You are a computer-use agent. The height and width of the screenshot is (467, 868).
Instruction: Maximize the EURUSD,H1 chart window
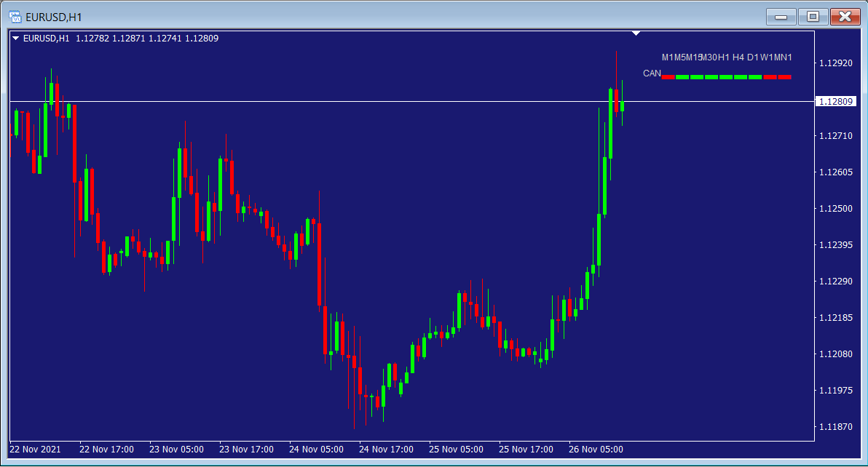pos(813,16)
